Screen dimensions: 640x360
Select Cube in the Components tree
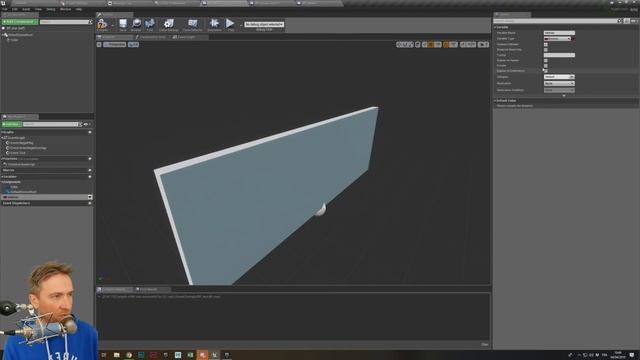pyautogui.click(x=13, y=40)
